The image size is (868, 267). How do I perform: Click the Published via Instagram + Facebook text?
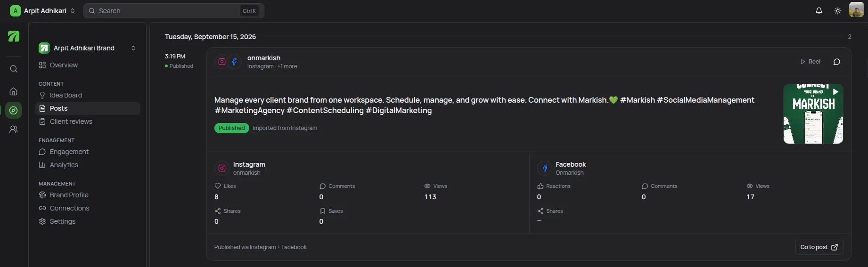coord(260,247)
